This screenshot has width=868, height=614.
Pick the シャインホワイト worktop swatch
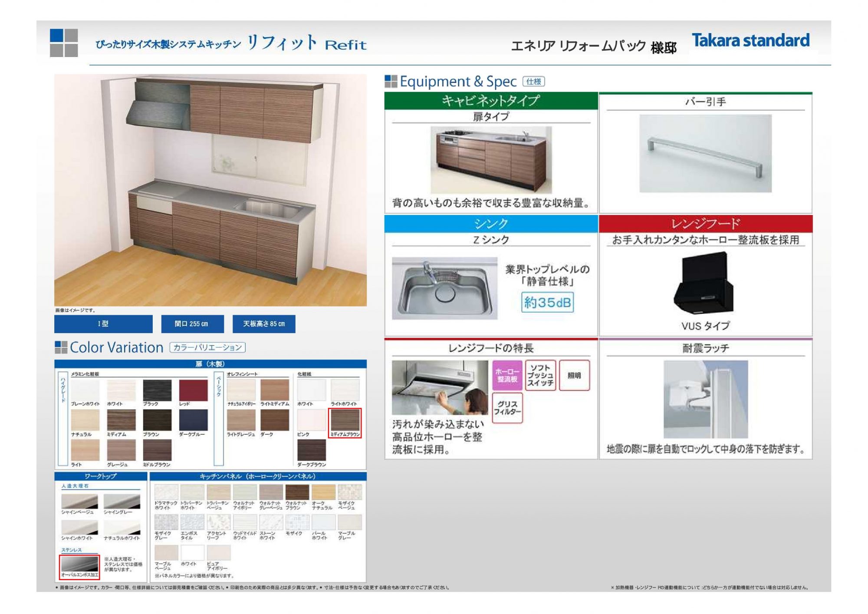79,527
